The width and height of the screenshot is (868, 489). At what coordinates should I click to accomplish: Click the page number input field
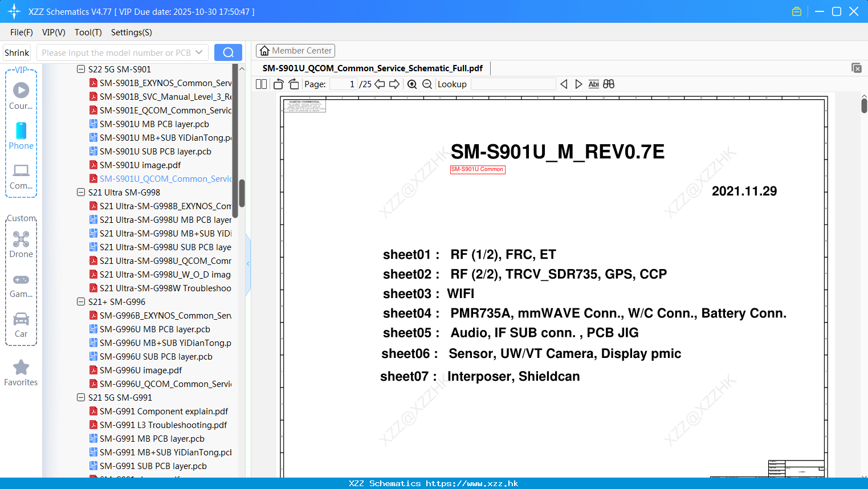(x=344, y=84)
